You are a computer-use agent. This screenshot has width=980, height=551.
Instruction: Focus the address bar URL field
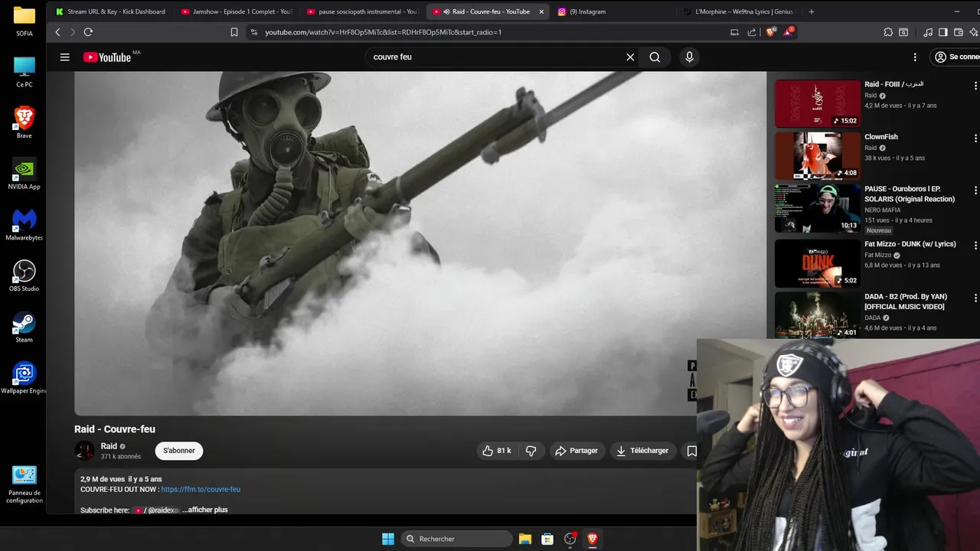coord(490,32)
